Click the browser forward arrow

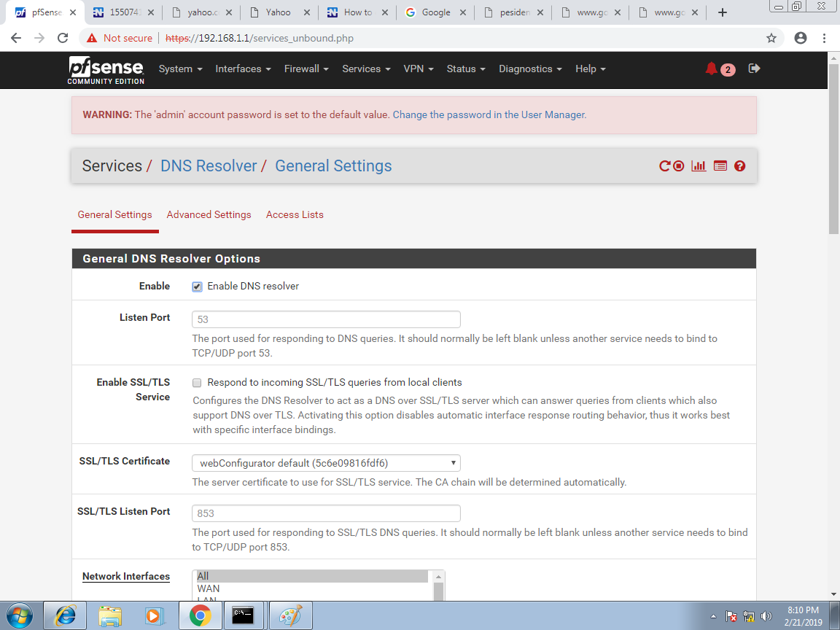[39, 38]
